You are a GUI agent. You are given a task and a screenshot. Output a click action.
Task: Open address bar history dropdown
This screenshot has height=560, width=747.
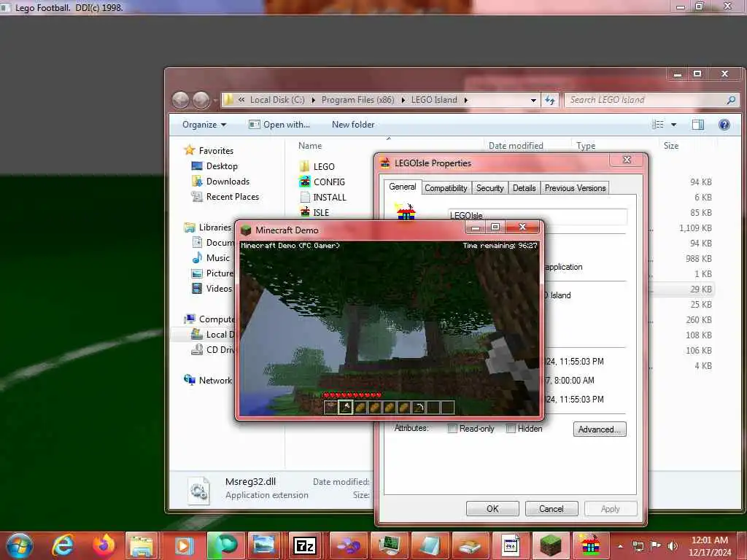tap(533, 100)
